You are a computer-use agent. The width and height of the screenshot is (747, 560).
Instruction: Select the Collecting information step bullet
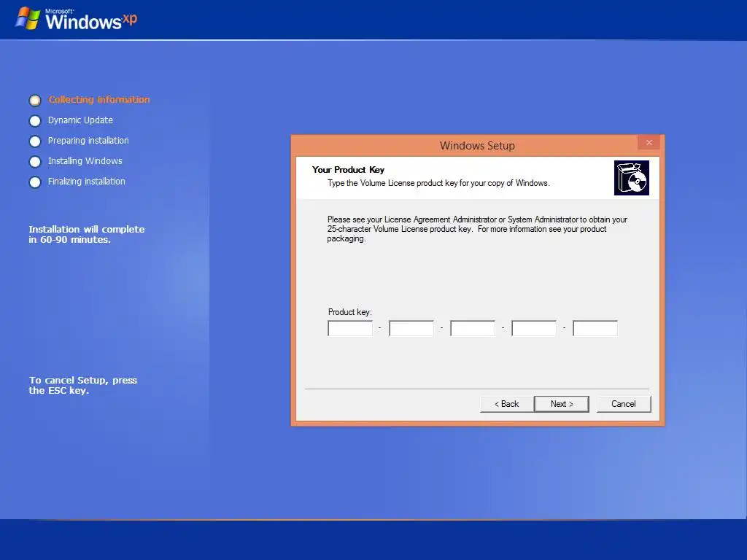pos(35,101)
